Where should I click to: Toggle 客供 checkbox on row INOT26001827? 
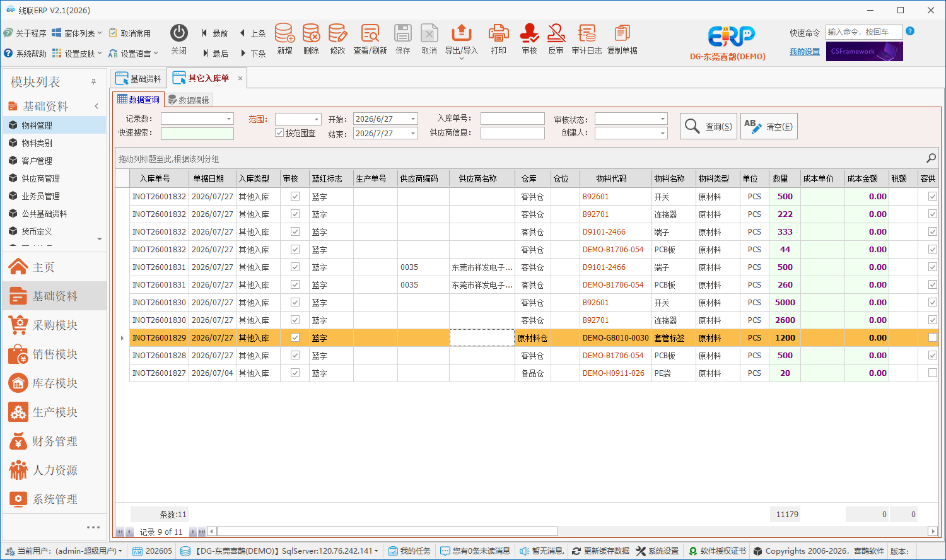pyautogui.click(x=932, y=373)
